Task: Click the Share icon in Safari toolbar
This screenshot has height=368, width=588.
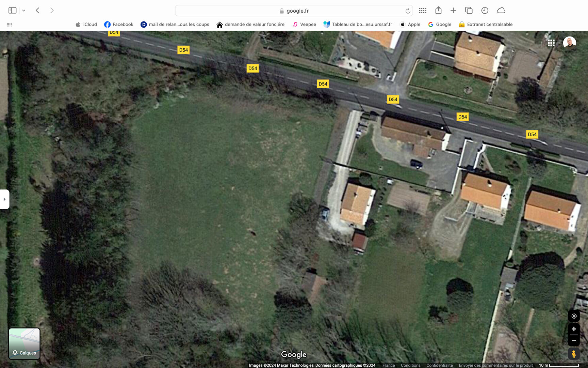Action: (438, 10)
